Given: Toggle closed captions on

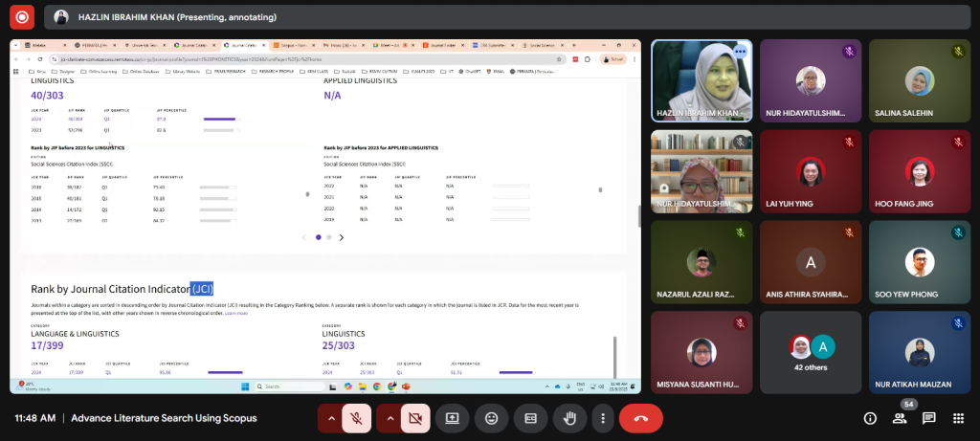Looking at the screenshot, I should click(x=529, y=418).
